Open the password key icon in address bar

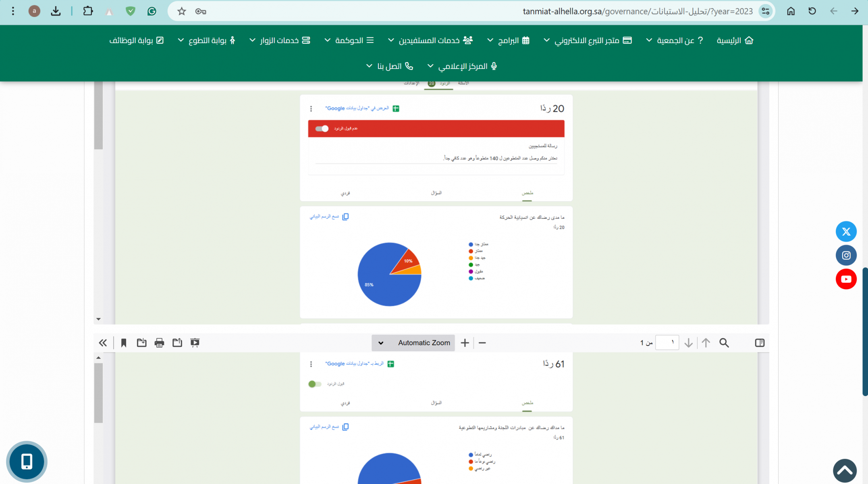201,11
